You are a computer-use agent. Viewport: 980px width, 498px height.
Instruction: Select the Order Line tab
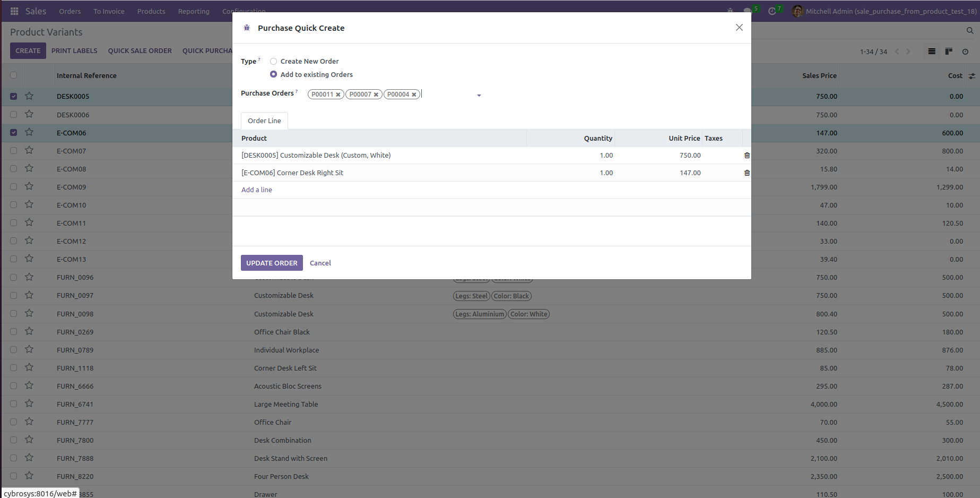point(264,121)
